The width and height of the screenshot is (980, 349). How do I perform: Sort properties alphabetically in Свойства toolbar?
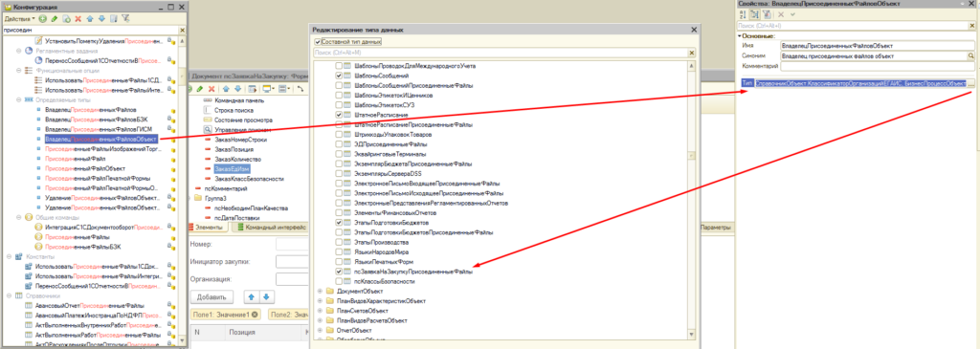(743, 13)
